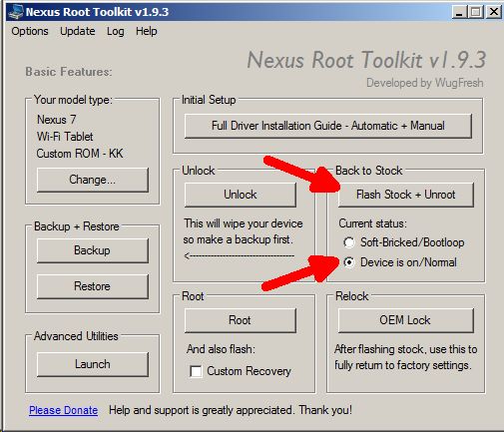Open the Options menu
Viewport: 504px width, 432px height.
[30, 31]
